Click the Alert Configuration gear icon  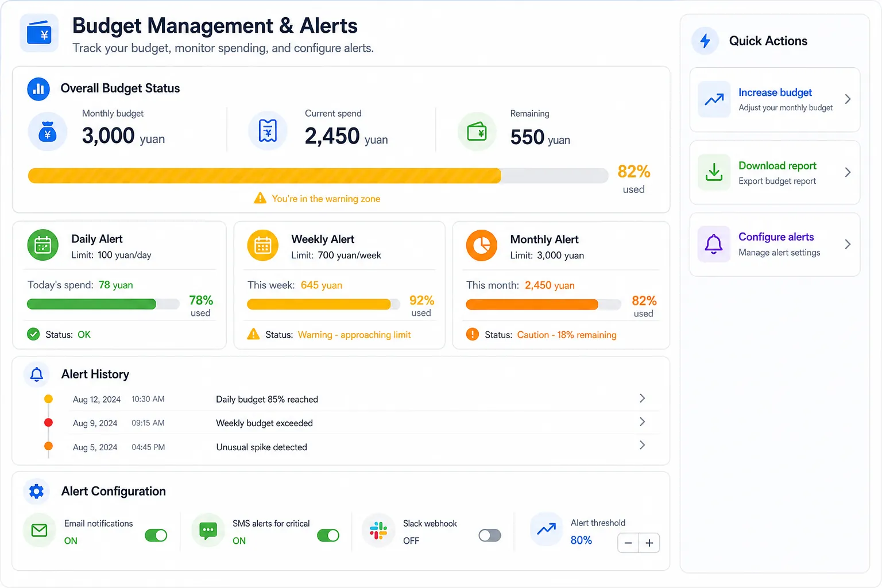click(36, 491)
